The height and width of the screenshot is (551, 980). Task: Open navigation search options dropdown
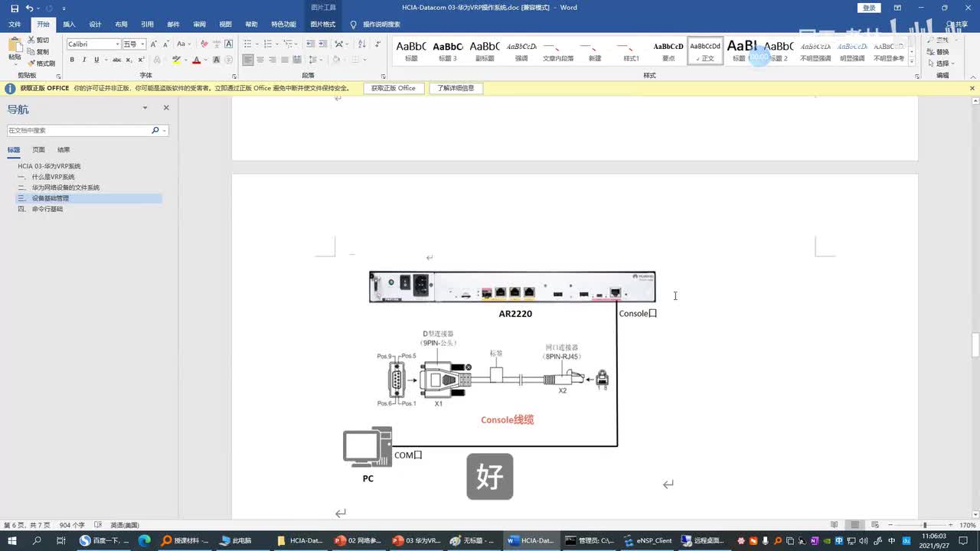click(164, 131)
